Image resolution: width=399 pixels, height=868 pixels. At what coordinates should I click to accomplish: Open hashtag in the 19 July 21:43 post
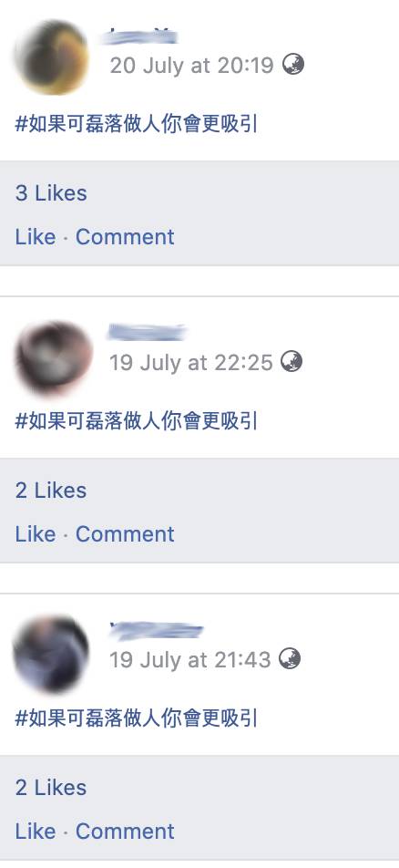[137, 718]
